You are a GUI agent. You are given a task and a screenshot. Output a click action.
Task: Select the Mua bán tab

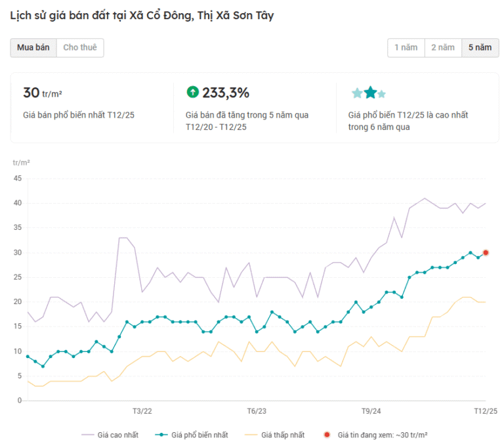(33, 47)
